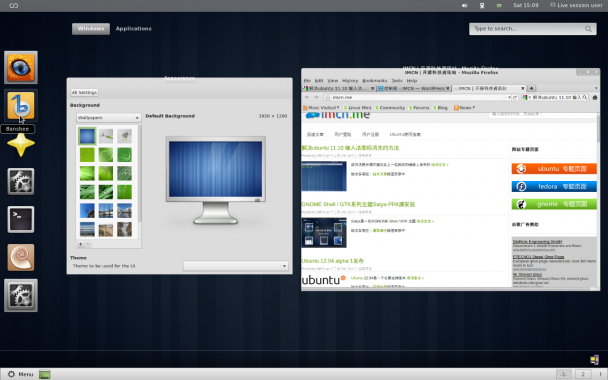Open the Theme dropdown in Appearance
The height and width of the screenshot is (380, 608).
pos(236,266)
